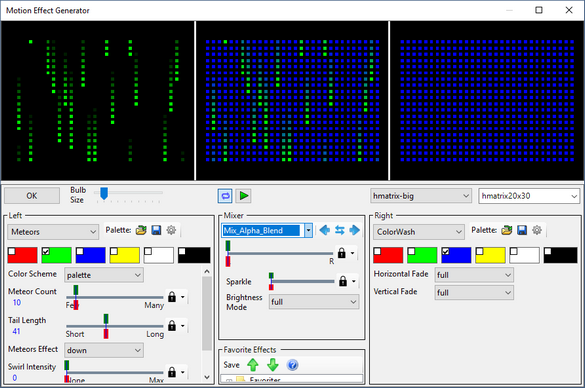
Task: Open the Right effect ColorWash dropdown
Action: pos(419,232)
